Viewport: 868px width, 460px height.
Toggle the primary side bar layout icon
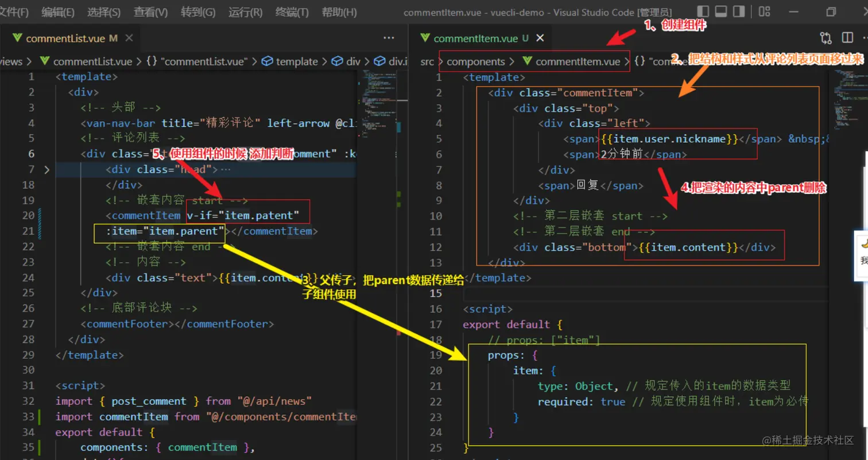point(703,11)
